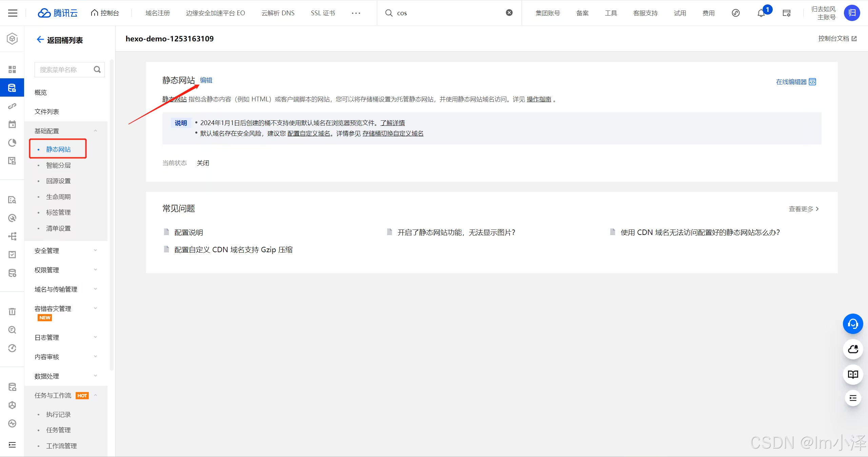Image resolution: width=868 pixels, height=457 pixels.
Task: Open the floating documentation book button
Action: point(853,374)
